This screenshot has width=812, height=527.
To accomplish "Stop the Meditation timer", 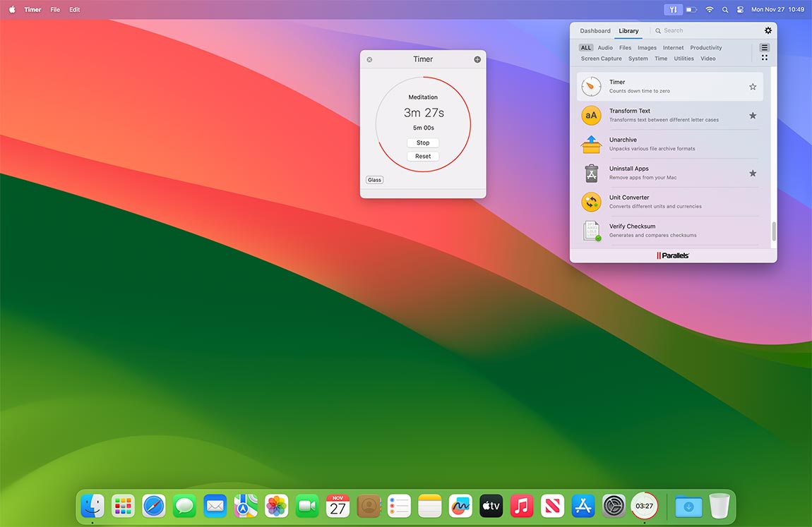I will [x=422, y=142].
